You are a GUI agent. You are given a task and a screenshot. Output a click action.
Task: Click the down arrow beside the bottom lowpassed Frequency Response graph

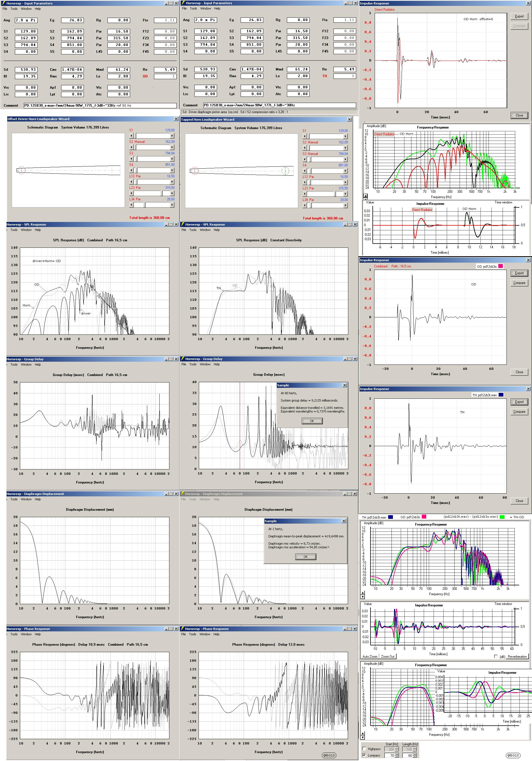pos(363,738)
